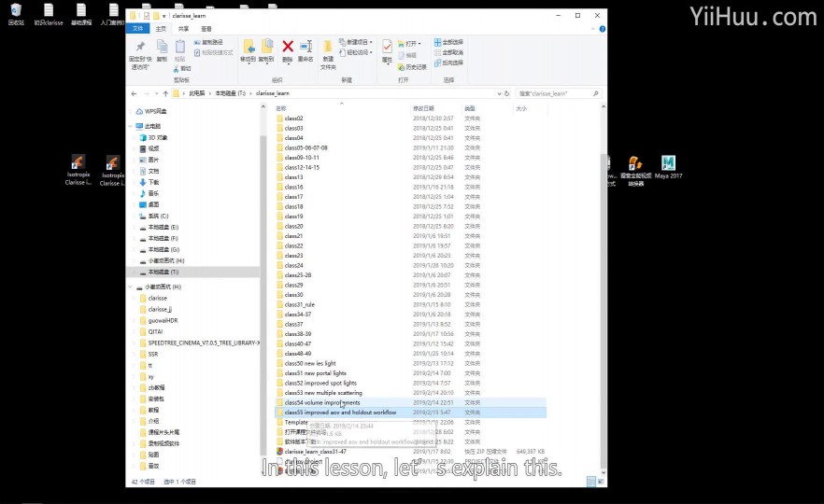The width and height of the screenshot is (824, 504).
Task: Click Copy path (复制路径) in the ribbon
Action: 208,42
